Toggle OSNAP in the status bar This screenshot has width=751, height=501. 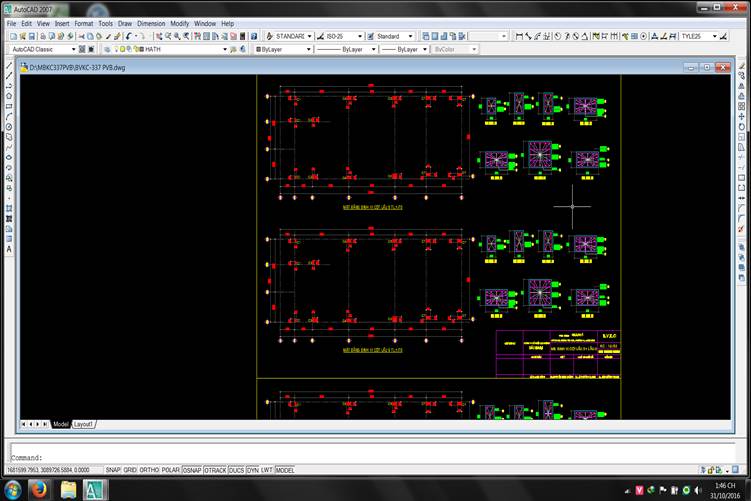193,469
